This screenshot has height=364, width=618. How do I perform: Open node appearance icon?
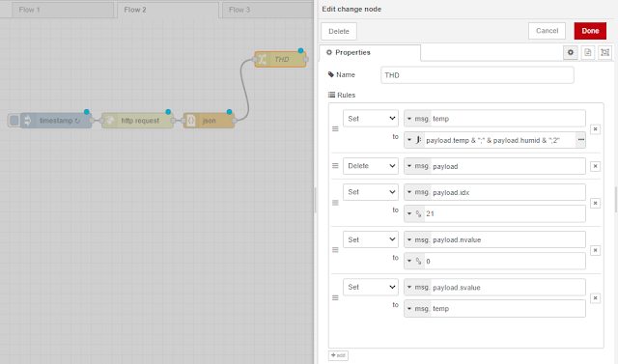click(x=605, y=52)
